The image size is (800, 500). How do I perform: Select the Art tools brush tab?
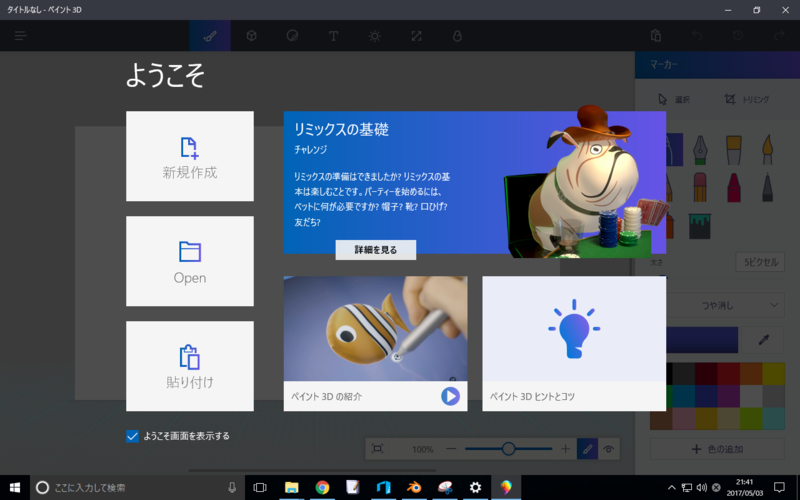(x=210, y=36)
